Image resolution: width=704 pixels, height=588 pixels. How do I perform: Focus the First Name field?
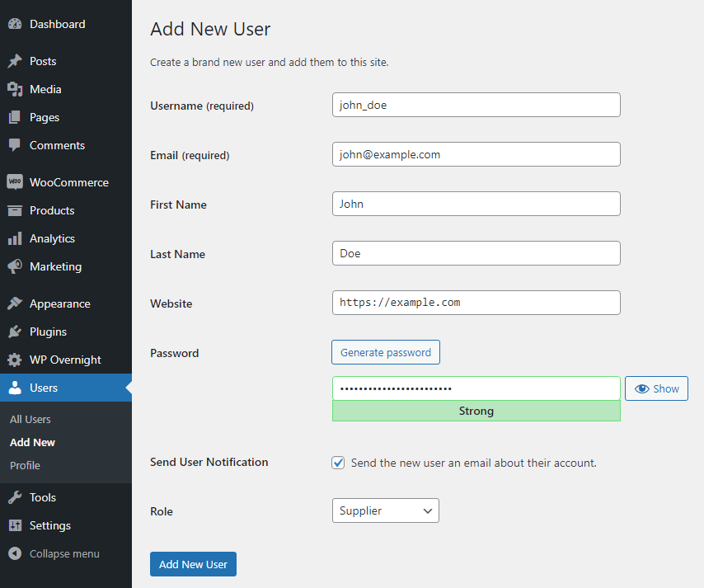(476, 204)
